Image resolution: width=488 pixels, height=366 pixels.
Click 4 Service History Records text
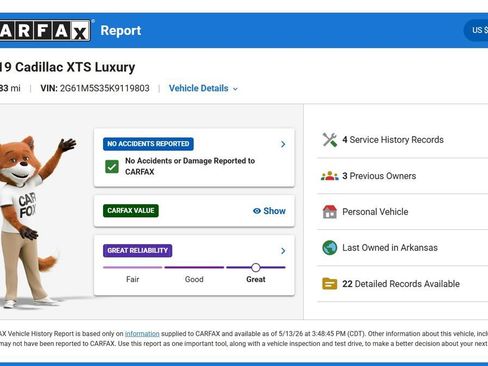coord(393,140)
